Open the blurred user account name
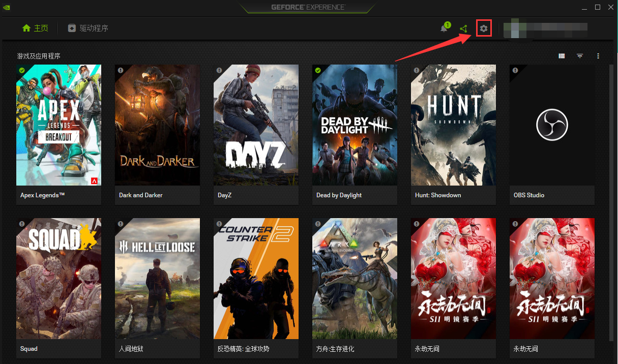The width and height of the screenshot is (618, 364). tap(546, 29)
